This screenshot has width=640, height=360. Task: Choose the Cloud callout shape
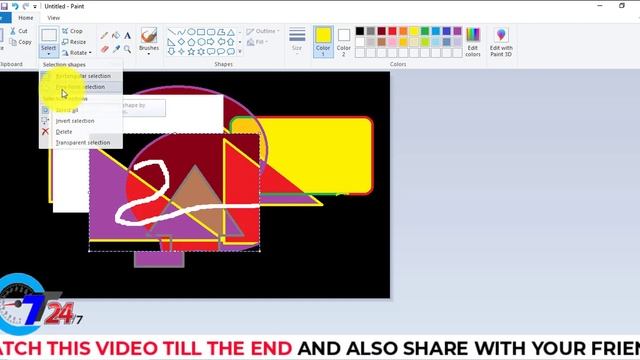click(x=231, y=51)
